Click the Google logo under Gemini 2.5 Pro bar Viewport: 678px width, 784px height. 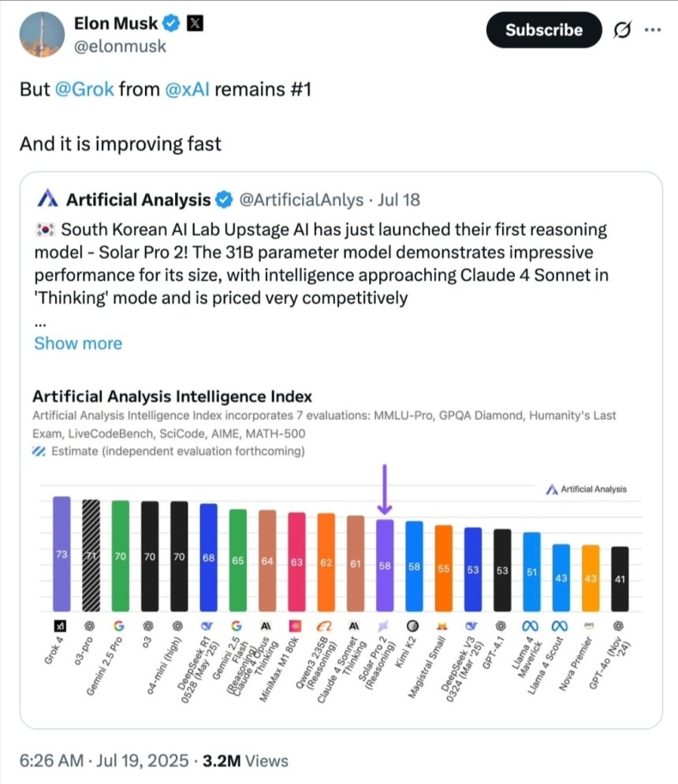[x=119, y=625]
